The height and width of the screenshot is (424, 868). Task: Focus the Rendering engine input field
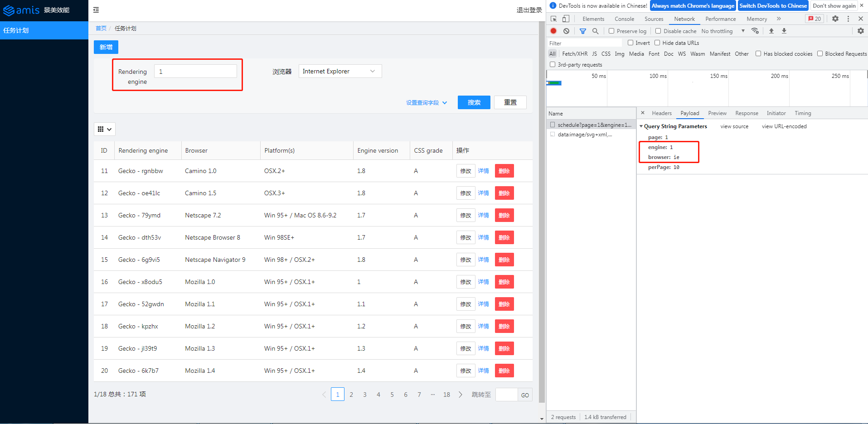pyautogui.click(x=195, y=71)
